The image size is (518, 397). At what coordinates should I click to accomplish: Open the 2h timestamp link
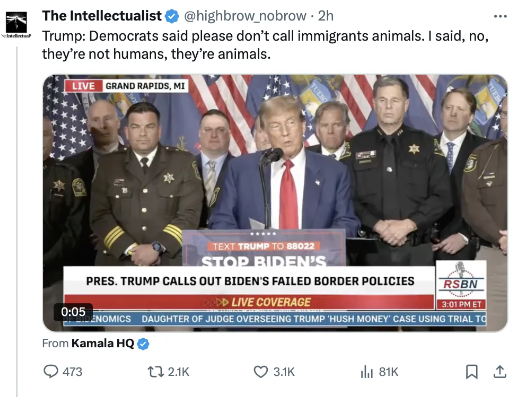[x=326, y=16]
